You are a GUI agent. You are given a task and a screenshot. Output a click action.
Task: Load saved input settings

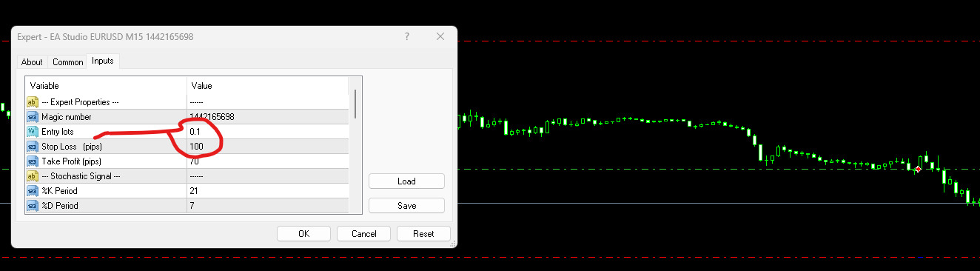(x=406, y=181)
